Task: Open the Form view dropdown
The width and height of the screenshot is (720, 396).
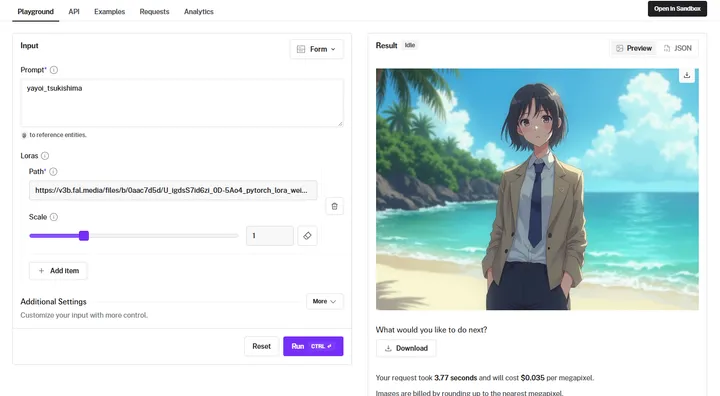Action: 316,49
